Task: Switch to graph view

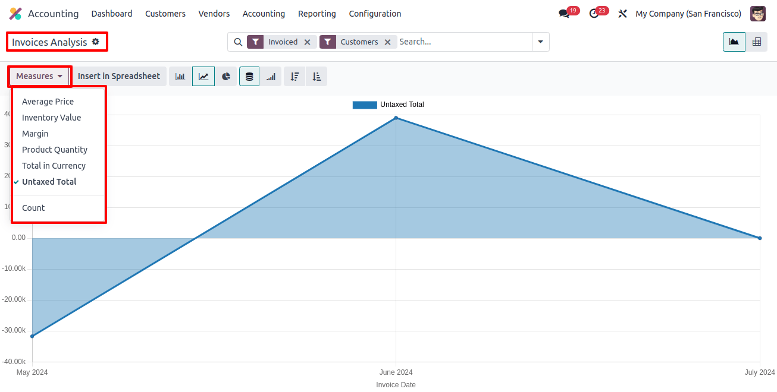Action: pos(734,42)
